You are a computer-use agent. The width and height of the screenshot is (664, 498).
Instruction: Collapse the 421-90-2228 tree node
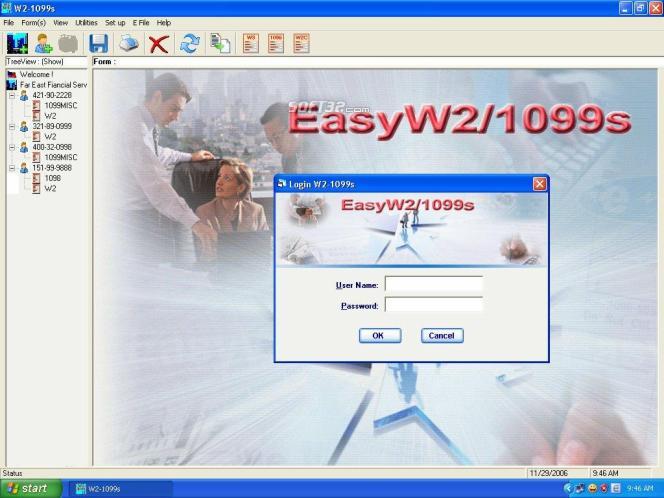click(12, 96)
